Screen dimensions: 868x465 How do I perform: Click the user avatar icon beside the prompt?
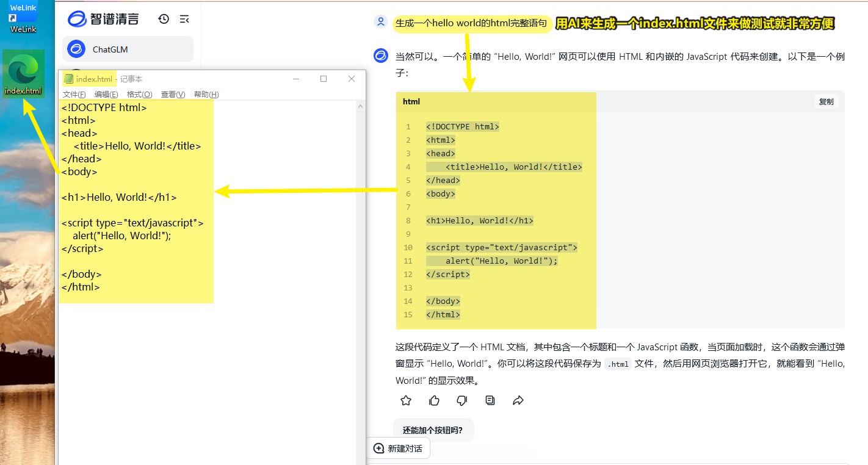pos(381,22)
